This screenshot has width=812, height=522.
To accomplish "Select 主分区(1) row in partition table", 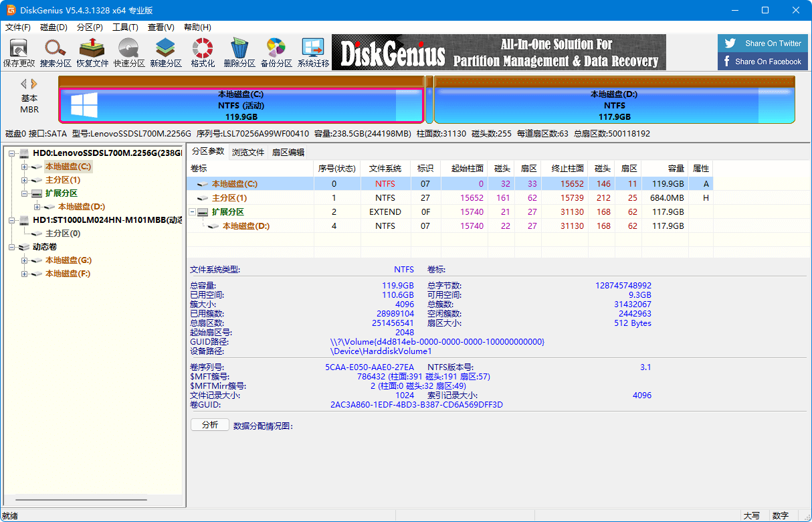I will pos(449,198).
